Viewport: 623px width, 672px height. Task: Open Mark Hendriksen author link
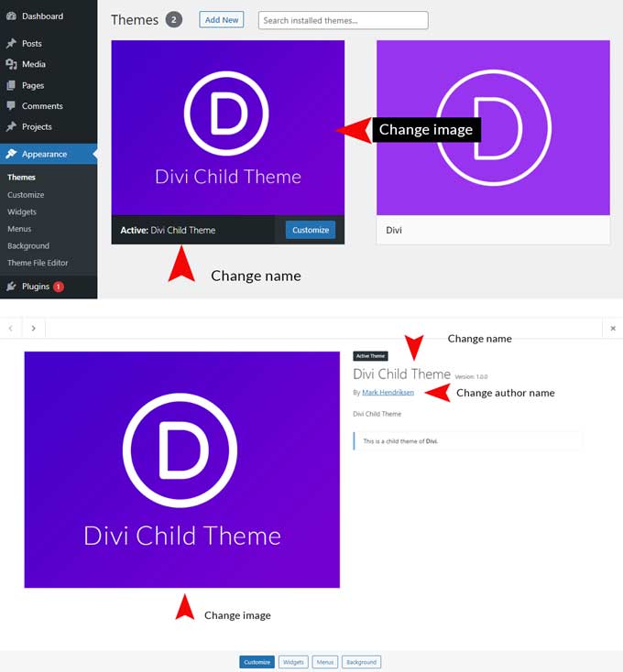tap(388, 392)
